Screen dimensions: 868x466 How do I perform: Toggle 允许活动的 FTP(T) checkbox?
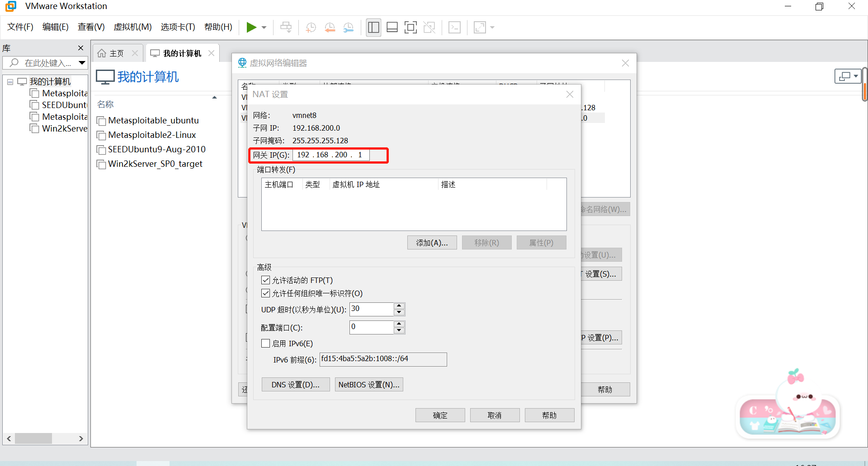click(x=266, y=280)
